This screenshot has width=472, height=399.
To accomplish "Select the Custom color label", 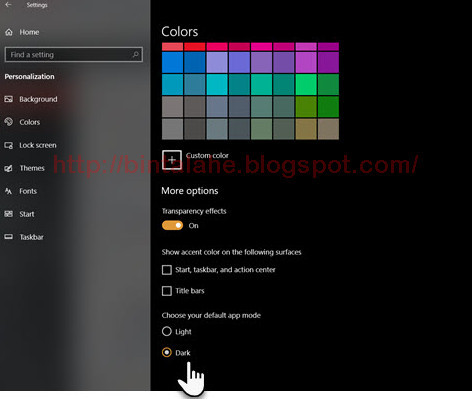I will [207, 156].
